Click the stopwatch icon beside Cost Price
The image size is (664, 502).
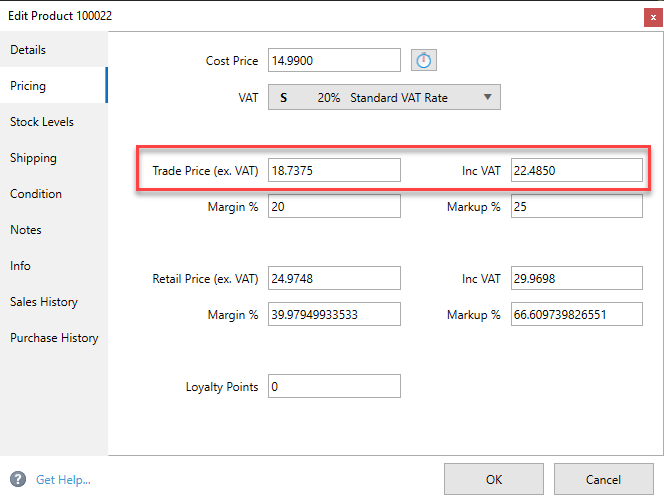(x=424, y=61)
